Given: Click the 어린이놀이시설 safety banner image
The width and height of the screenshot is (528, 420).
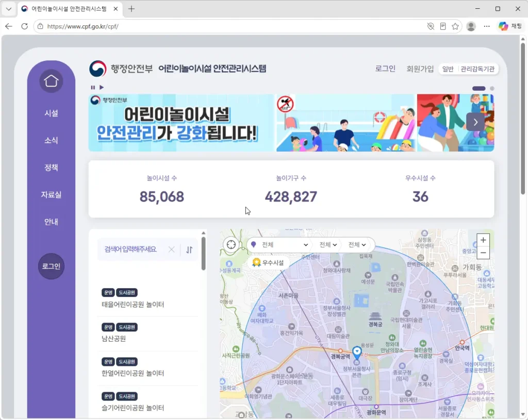Looking at the screenshot, I should (x=291, y=123).
